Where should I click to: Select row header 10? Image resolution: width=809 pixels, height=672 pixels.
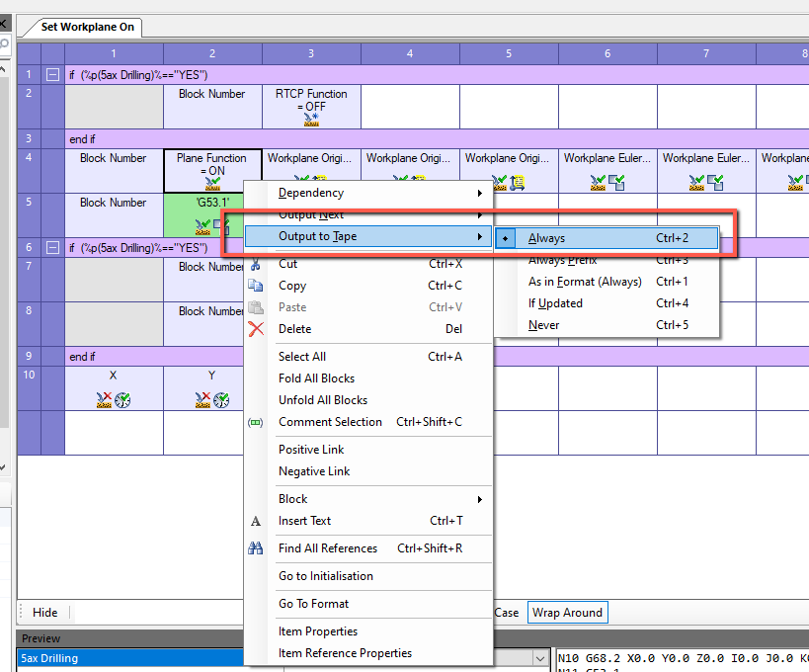pos(29,388)
